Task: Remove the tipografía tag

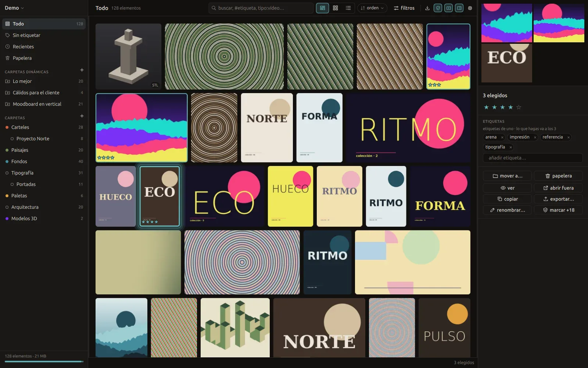Action: tap(510, 147)
